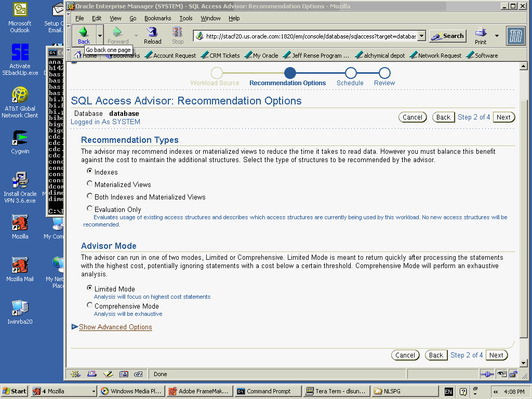Open the Microsoft Outlook desktop icon
The image size is (532, 399).
pos(20,10)
